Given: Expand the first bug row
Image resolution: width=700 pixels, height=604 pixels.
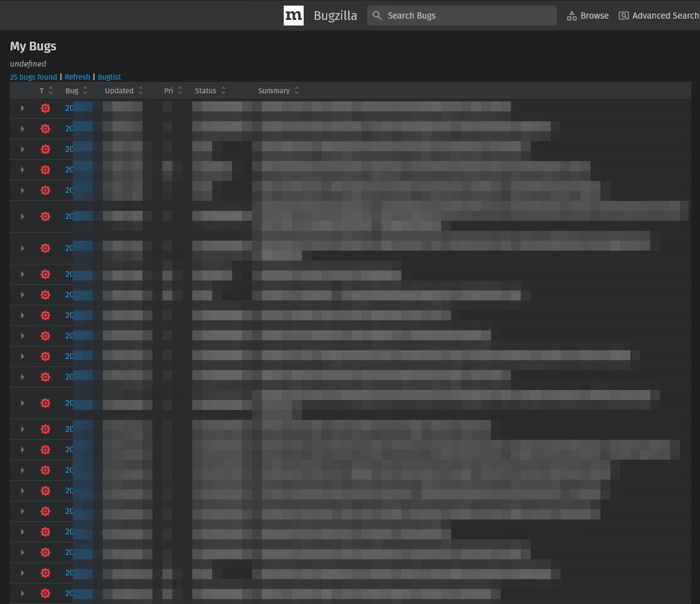Looking at the screenshot, I should click(x=22, y=108).
